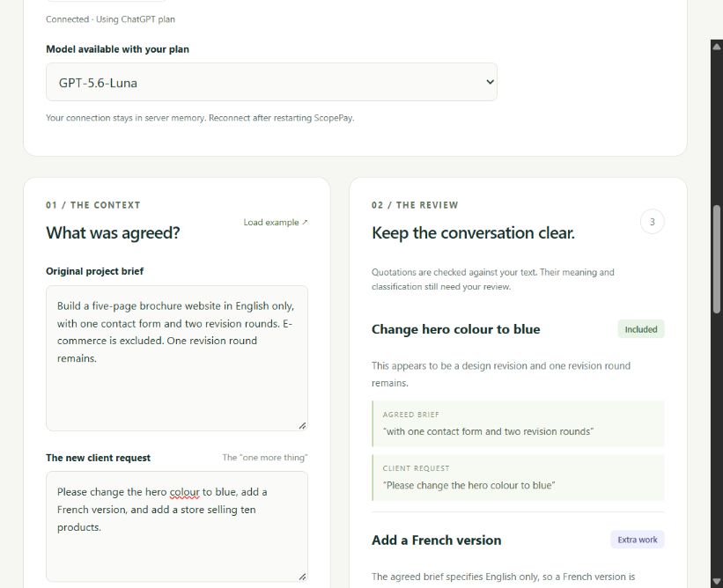Click the scroll down arrow of the page scrollbar
The width and height of the screenshot is (723, 588).
click(717, 581)
